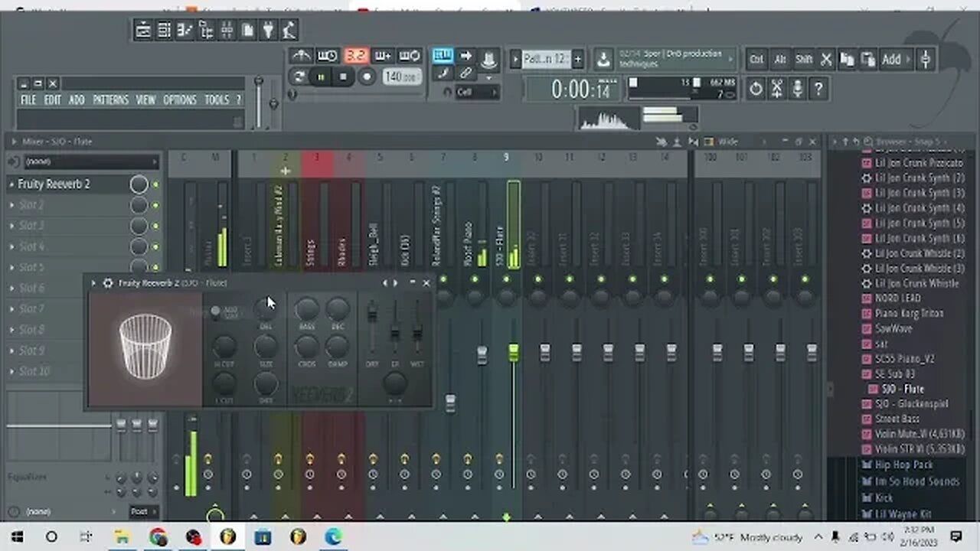Expand Slot 7 arrow in mixer
The height and width of the screenshot is (551, 980).
tap(11, 309)
